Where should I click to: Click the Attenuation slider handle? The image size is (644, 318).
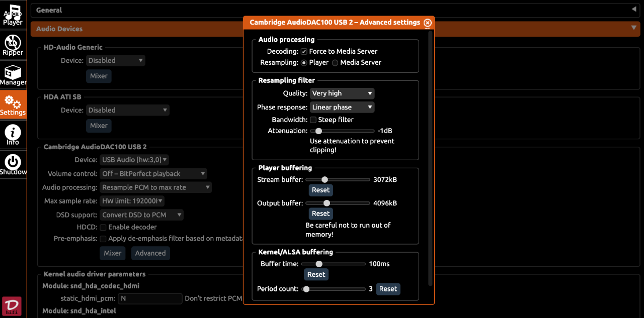[x=318, y=131]
